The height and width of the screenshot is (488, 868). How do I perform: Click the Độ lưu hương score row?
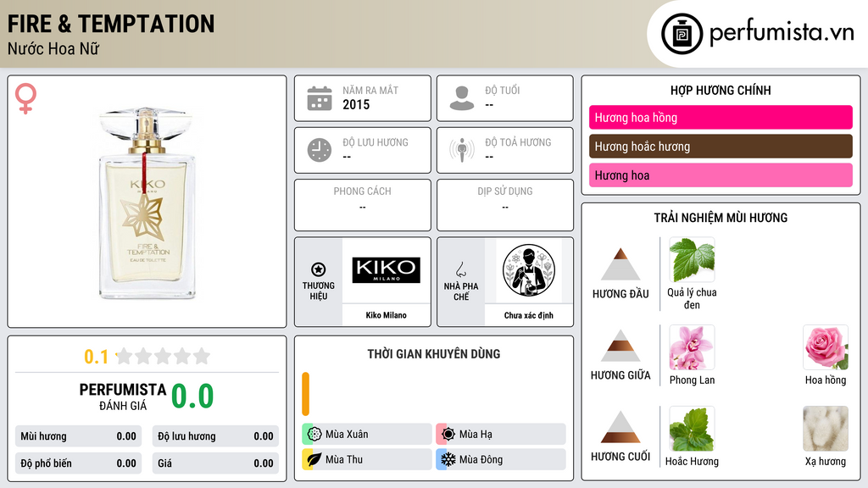pos(215,436)
